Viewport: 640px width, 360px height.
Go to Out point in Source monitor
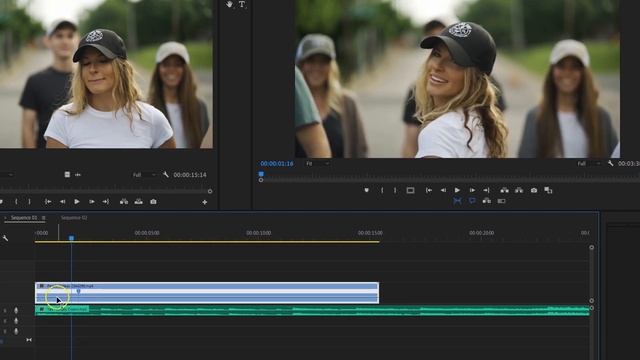106,202
